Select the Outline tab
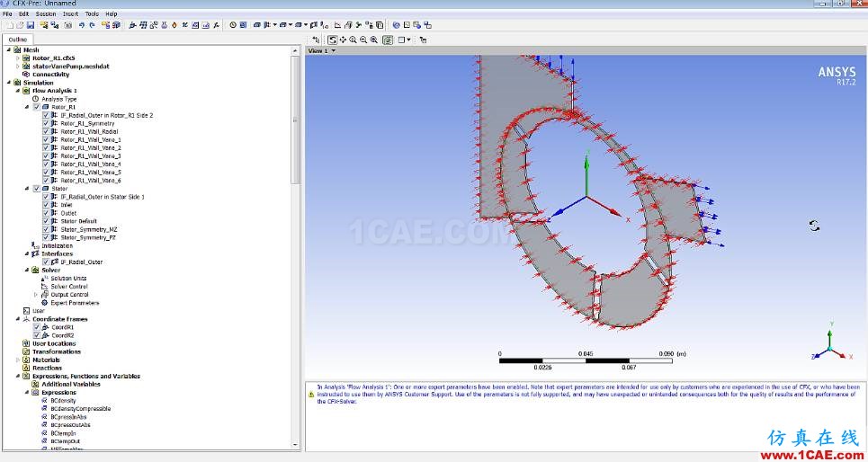Viewport: 868px width, 462px height. (17, 40)
